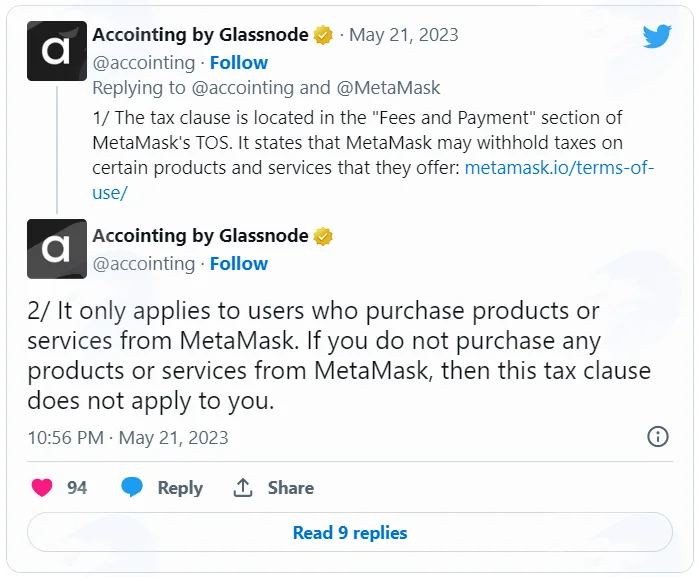Click the first tweet's profile avatar
Image resolution: width=698 pixels, height=577 pixels.
[57, 51]
